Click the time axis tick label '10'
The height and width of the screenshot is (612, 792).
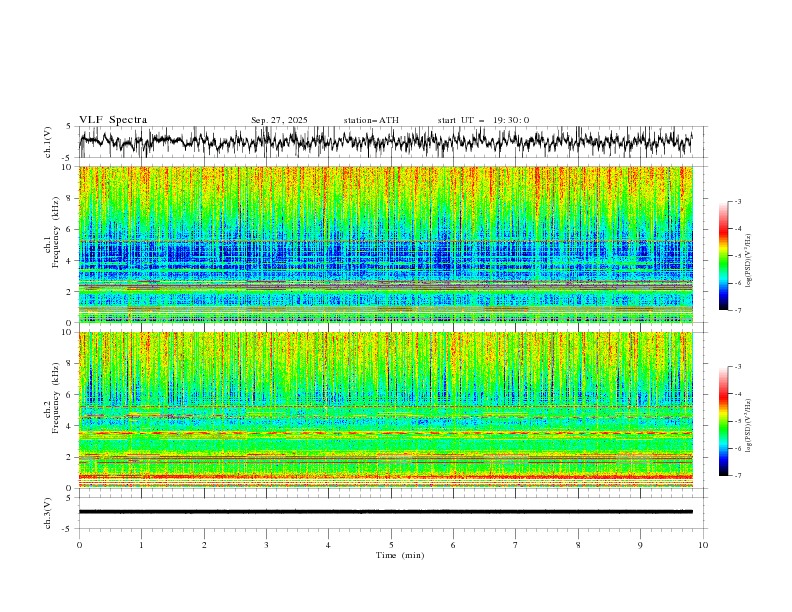click(703, 545)
